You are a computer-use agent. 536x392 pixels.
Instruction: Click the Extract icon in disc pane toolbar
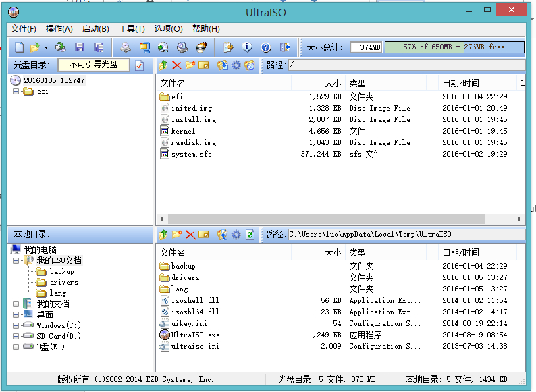click(223, 65)
